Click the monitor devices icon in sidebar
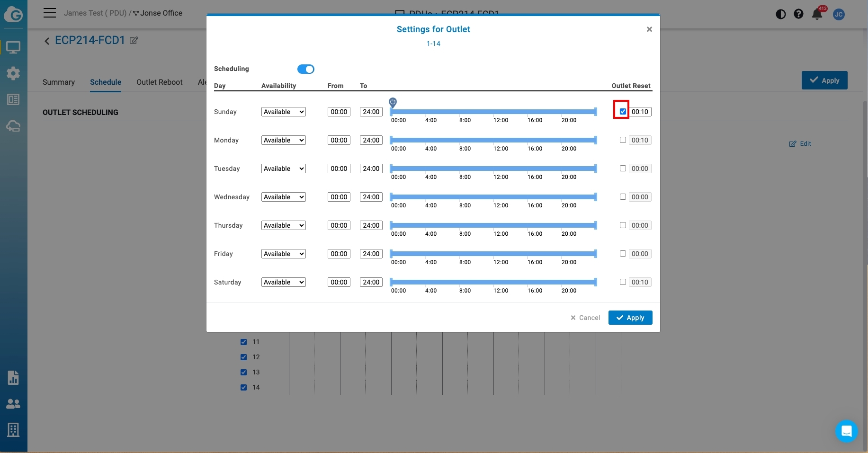The height and width of the screenshot is (453, 868). click(13, 47)
